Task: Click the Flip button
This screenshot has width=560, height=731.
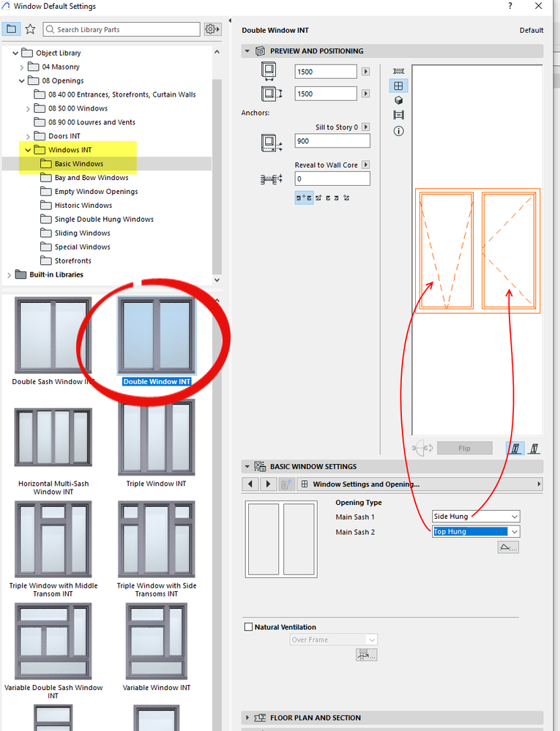Action: pos(464,448)
